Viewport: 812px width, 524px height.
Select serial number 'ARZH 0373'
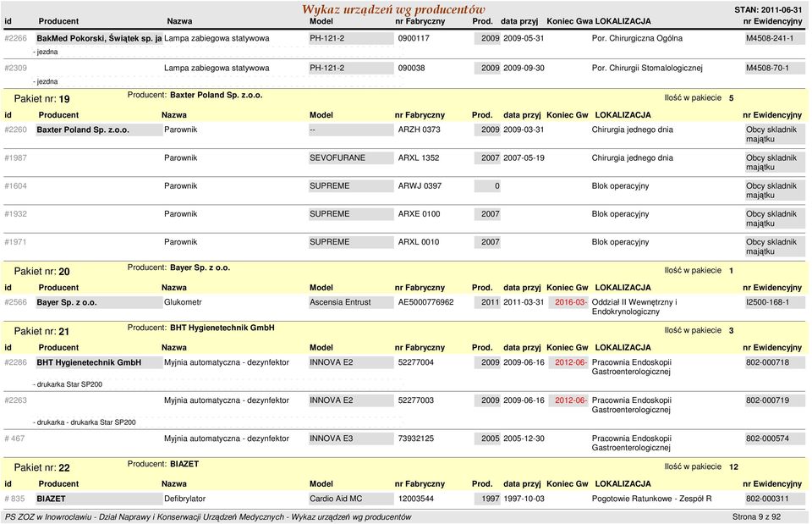tap(419, 130)
